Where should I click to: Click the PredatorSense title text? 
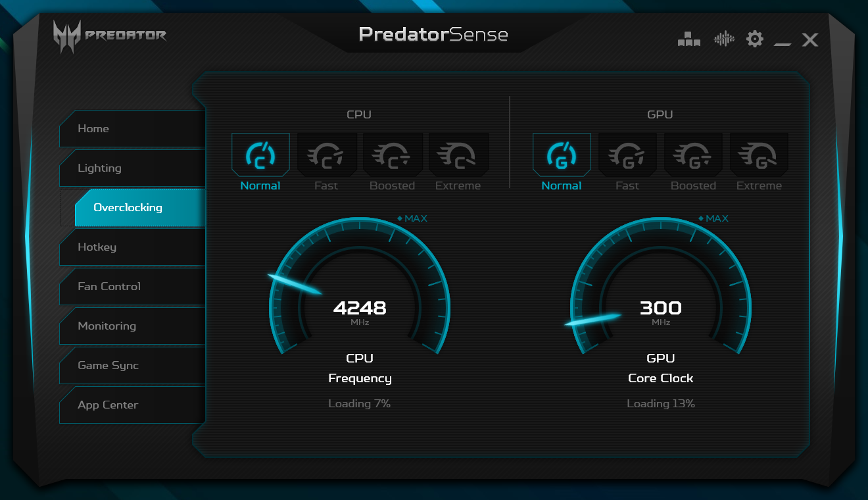[x=433, y=34]
